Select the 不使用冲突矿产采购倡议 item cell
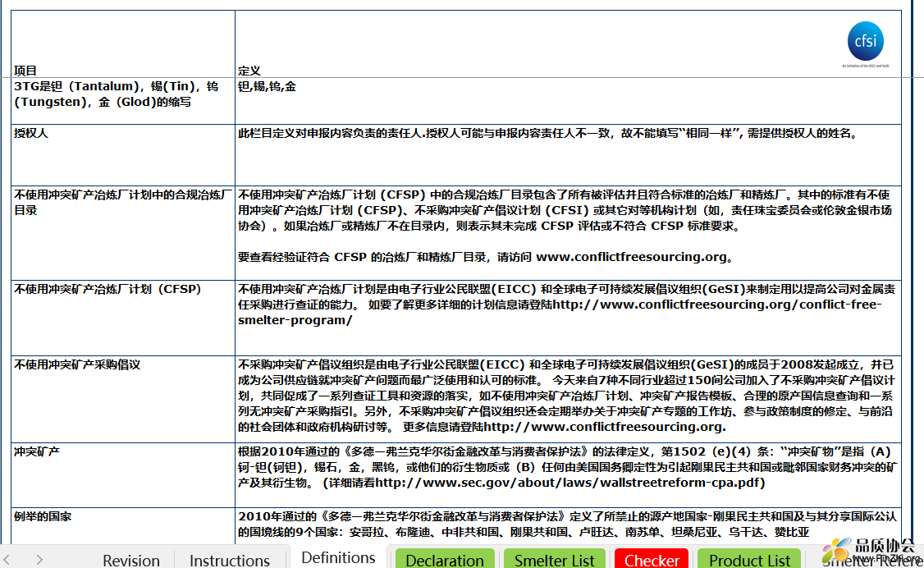924x568 pixels. 122,400
